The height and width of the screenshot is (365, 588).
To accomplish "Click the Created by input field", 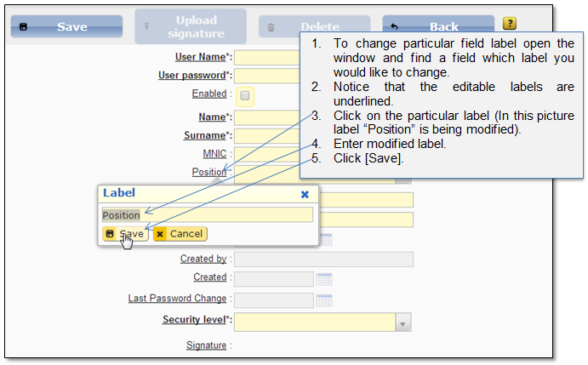I will tap(323, 259).
